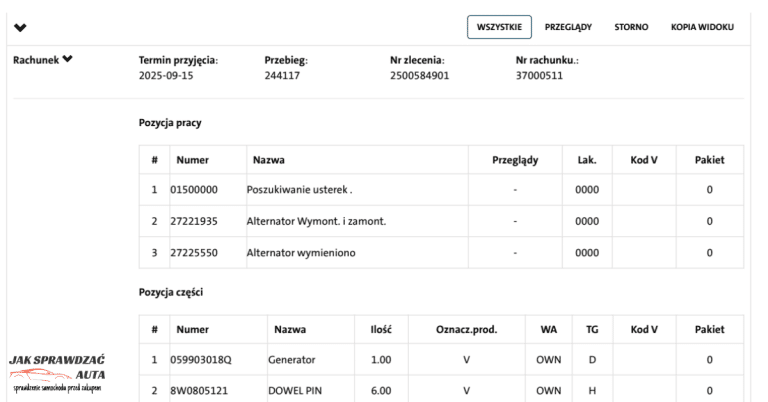Click invoice number 37000511

(539, 75)
